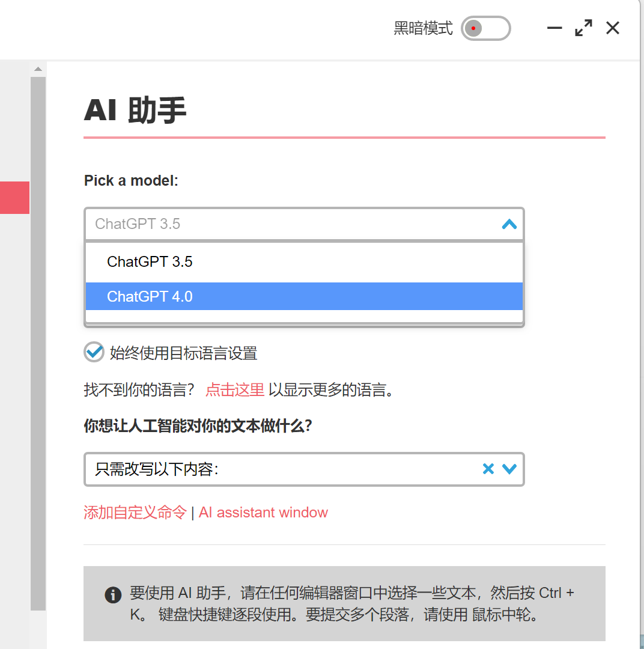
Task: Choose ChatGPT 3.5 from the model list
Action: (150, 262)
